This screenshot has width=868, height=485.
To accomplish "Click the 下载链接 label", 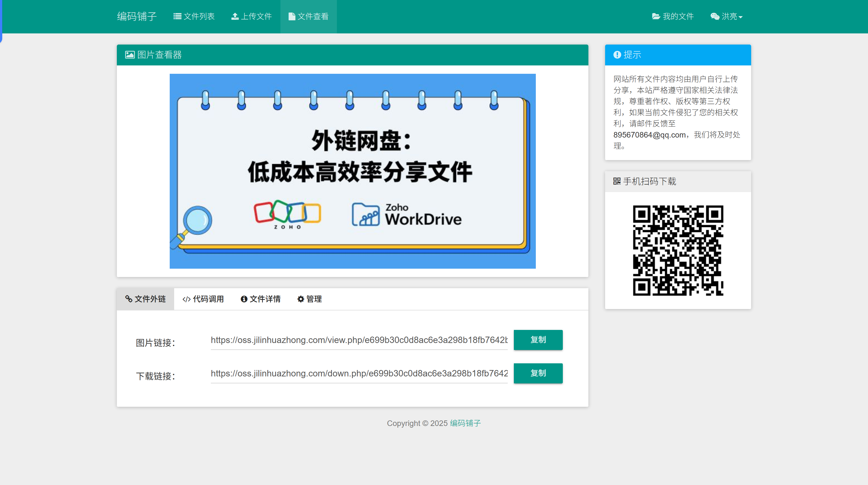I will point(155,376).
